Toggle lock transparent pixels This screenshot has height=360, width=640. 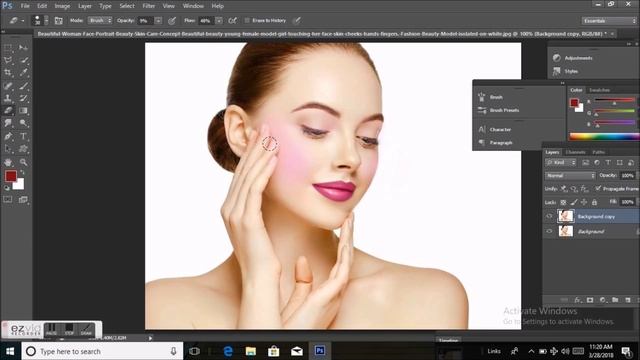[x=563, y=202]
